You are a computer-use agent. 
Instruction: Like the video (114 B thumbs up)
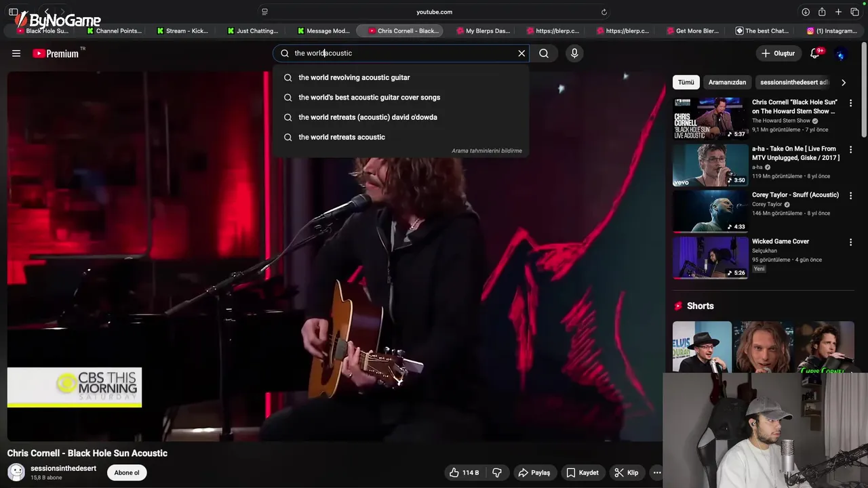tap(464, 472)
